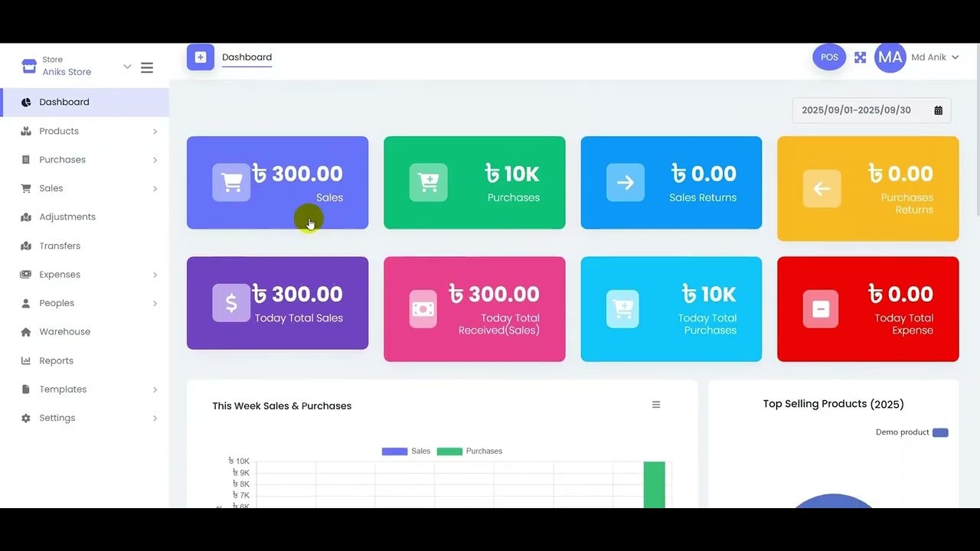Viewport: 980px width, 551px height.
Task: Click the cart icon on Today Total Purchases
Action: pos(622,308)
